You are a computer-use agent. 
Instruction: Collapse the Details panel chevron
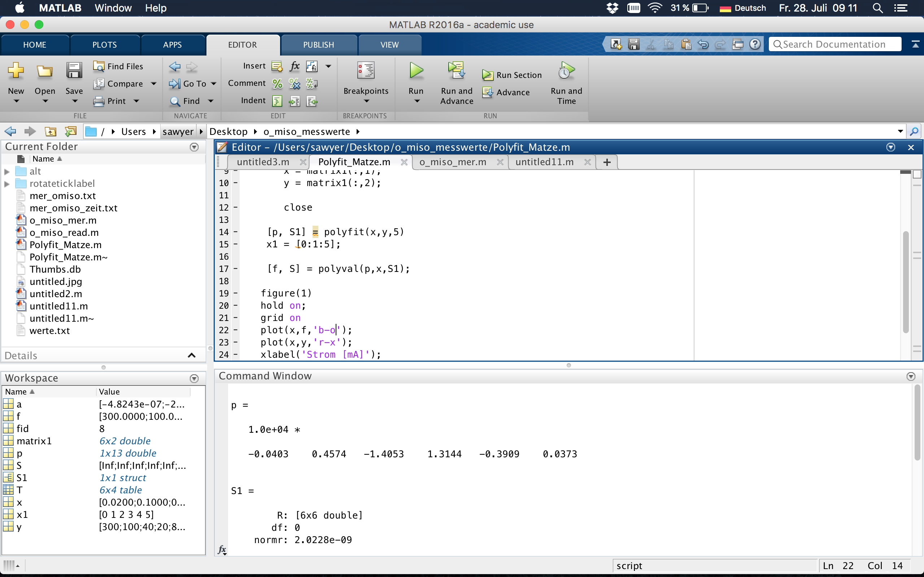192,356
